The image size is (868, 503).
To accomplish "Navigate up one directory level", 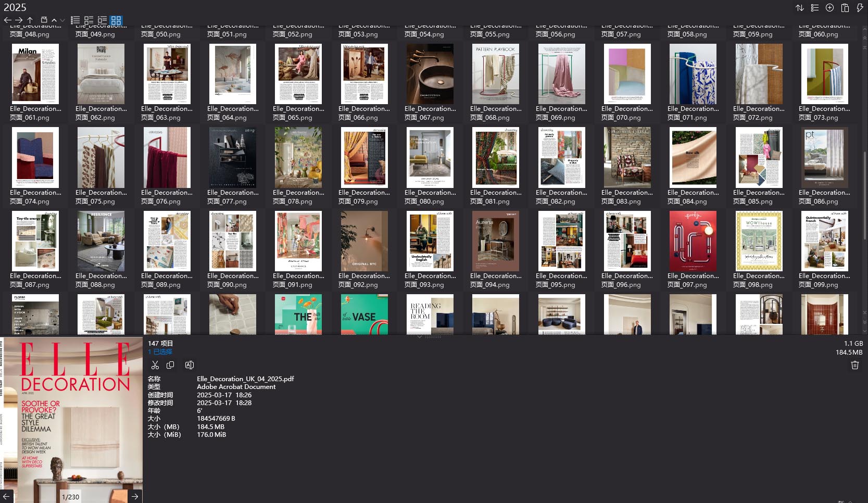I will click(x=31, y=20).
